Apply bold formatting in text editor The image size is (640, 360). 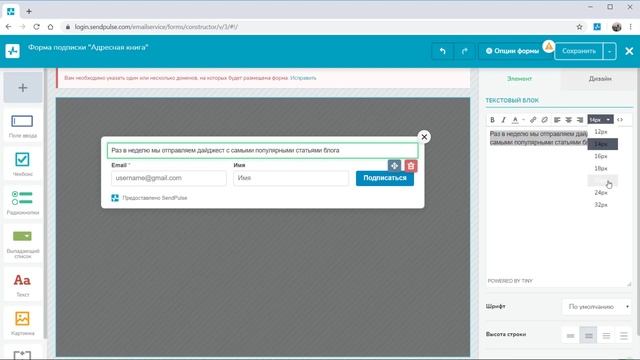point(492,120)
